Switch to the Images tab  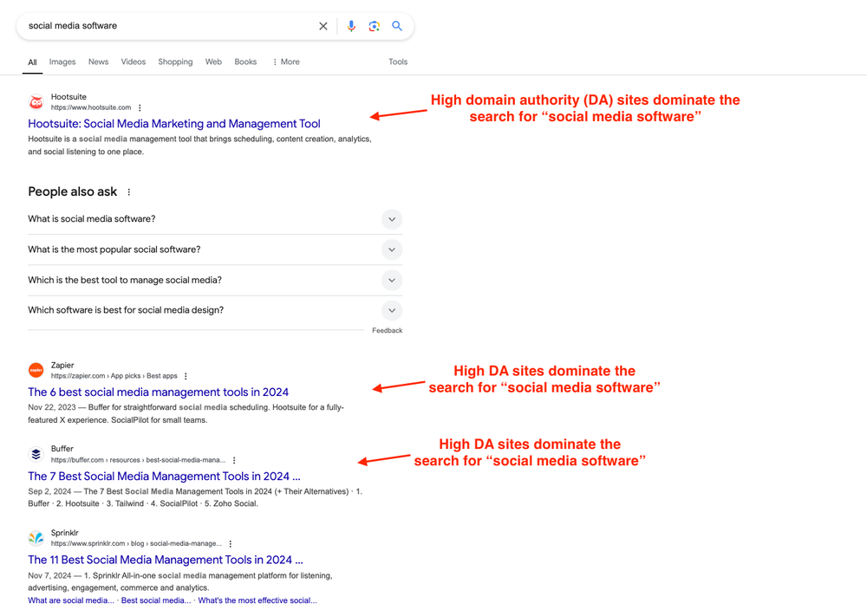(x=62, y=62)
